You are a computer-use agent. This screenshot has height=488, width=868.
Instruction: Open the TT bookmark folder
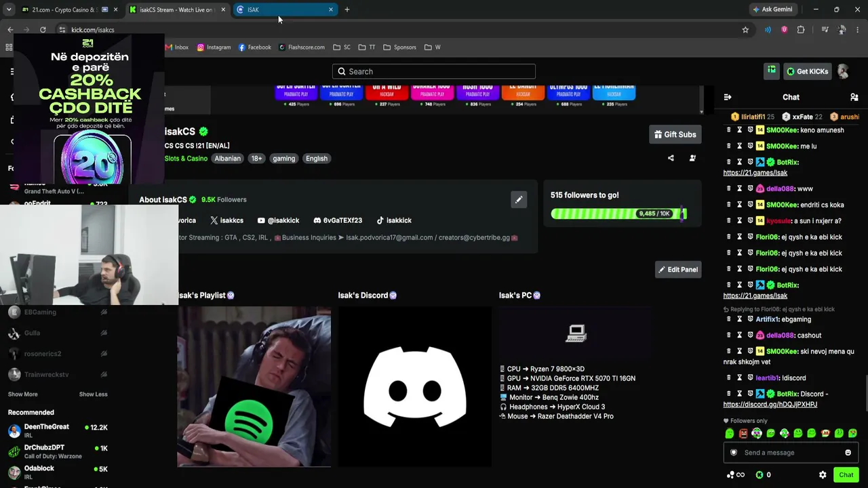click(x=367, y=47)
